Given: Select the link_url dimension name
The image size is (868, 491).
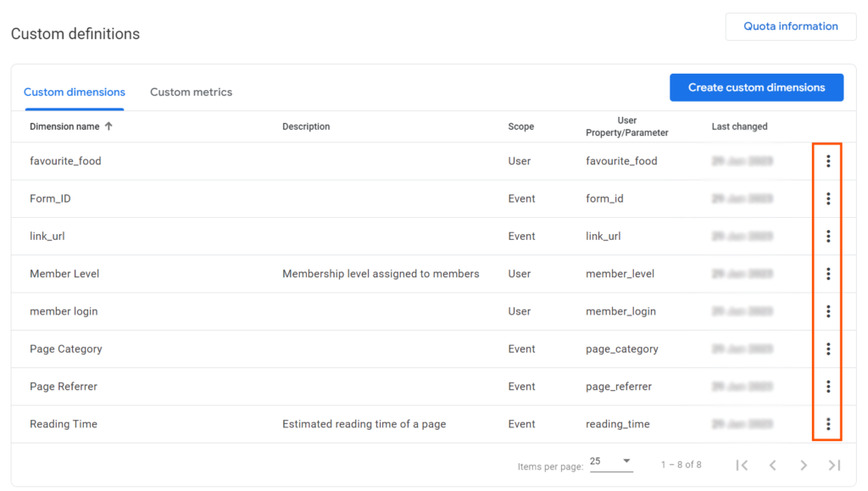Looking at the screenshot, I should point(47,237).
